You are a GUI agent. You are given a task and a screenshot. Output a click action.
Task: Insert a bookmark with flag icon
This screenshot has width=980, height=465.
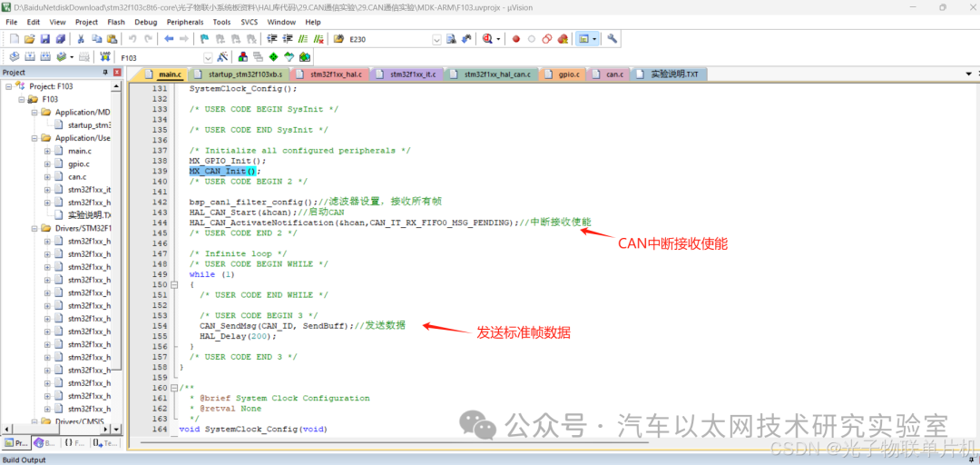(204, 39)
